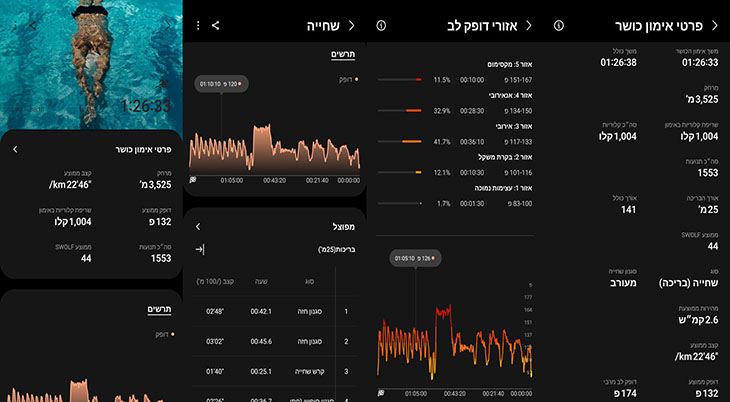This screenshot has width=730, height=402.
Task: Select split row 1 סגנון חזה 00:42.1
Action: point(276,311)
